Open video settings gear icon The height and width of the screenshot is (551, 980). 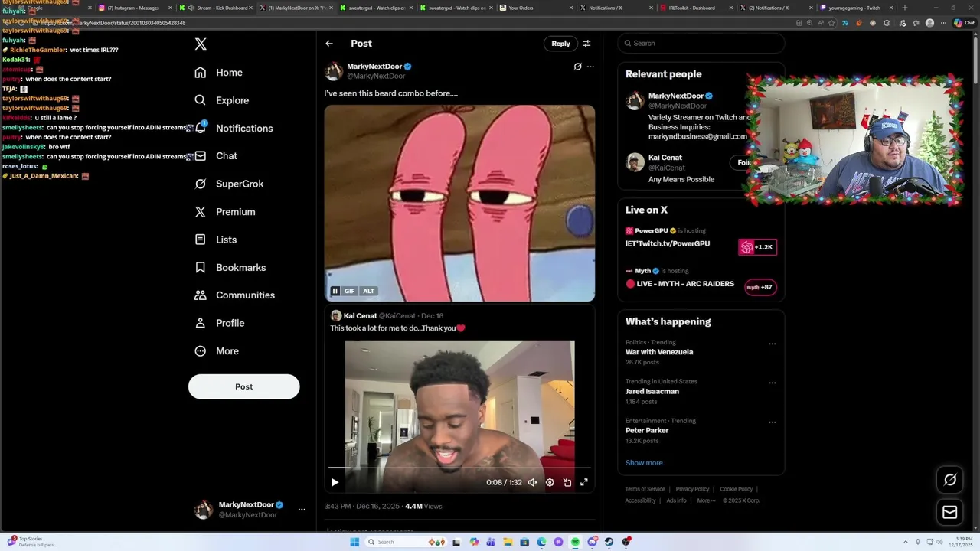click(550, 482)
